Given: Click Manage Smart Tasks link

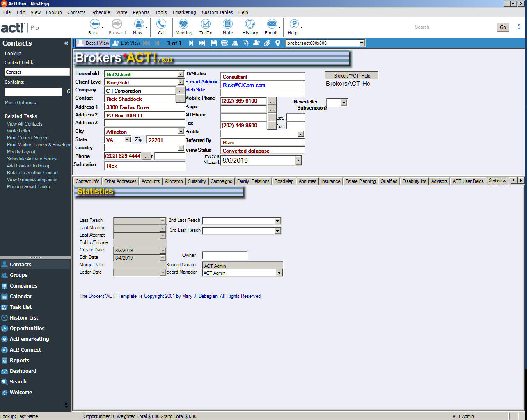Looking at the screenshot, I should (x=28, y=187).
